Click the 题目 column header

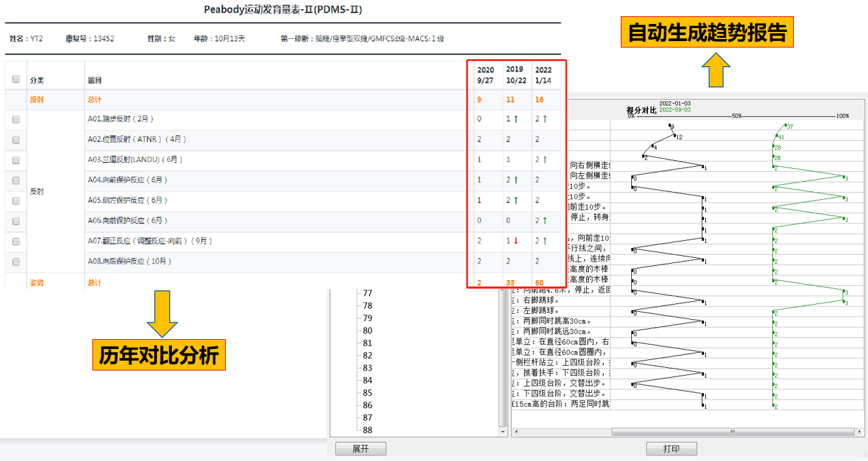point(95,80)
